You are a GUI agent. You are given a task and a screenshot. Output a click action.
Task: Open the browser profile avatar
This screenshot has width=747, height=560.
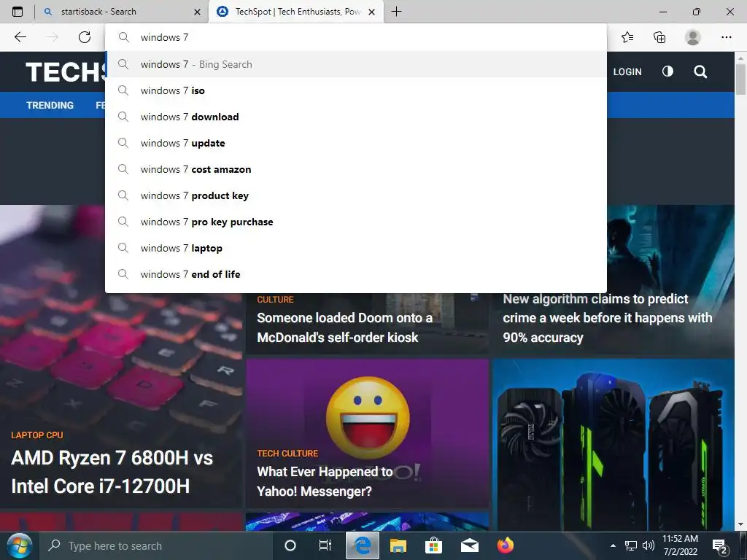[693, 37]
